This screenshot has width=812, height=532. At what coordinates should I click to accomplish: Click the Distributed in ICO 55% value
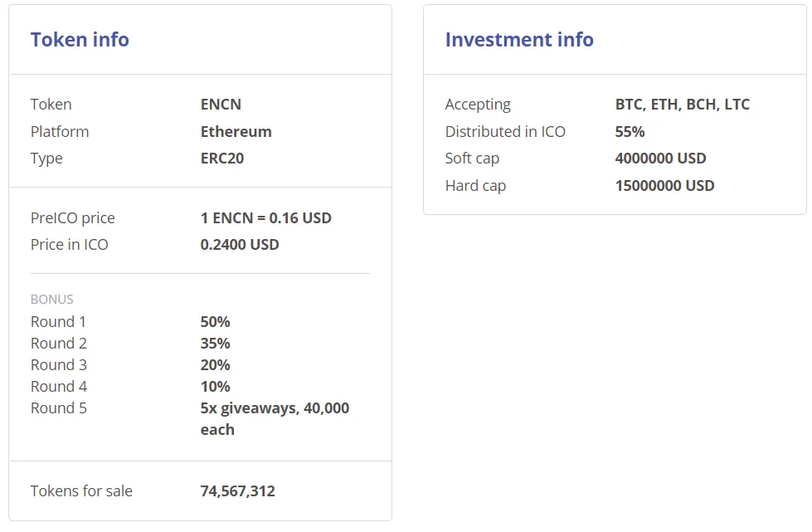pyautogui.click(x=630, y=132)
